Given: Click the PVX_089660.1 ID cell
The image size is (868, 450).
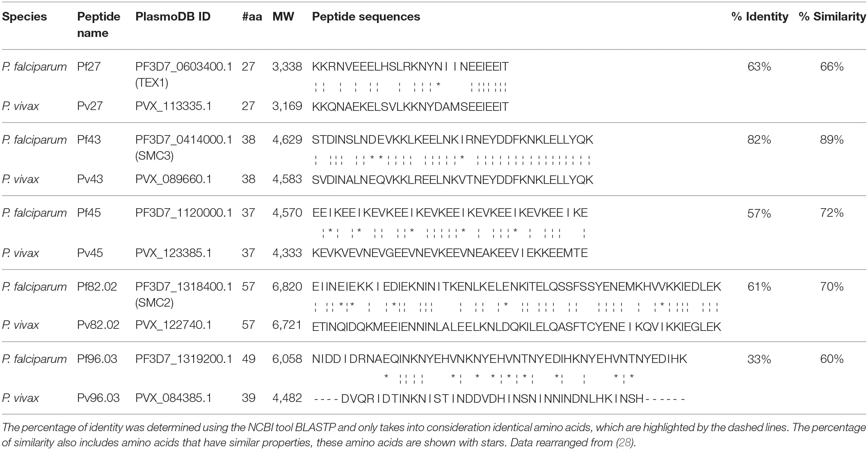Looking at the screenshot, I should click(174, 179).
